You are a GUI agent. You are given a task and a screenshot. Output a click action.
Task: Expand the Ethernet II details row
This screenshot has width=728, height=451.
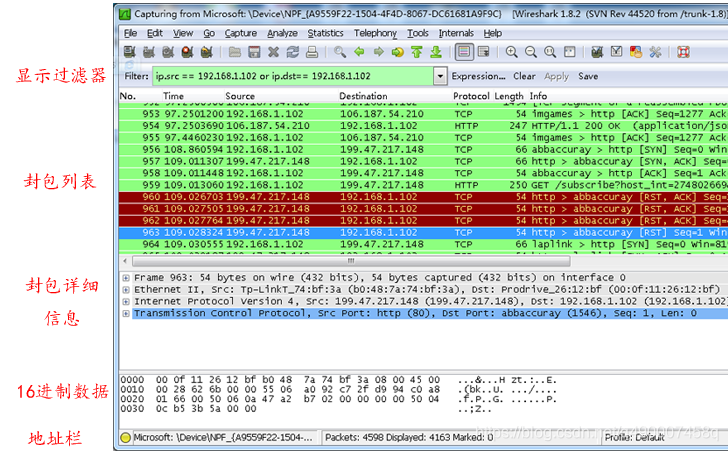click(125, 290)
